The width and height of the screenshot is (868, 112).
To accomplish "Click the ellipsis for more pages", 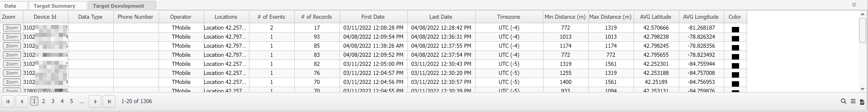I will [x=82, y=101].
